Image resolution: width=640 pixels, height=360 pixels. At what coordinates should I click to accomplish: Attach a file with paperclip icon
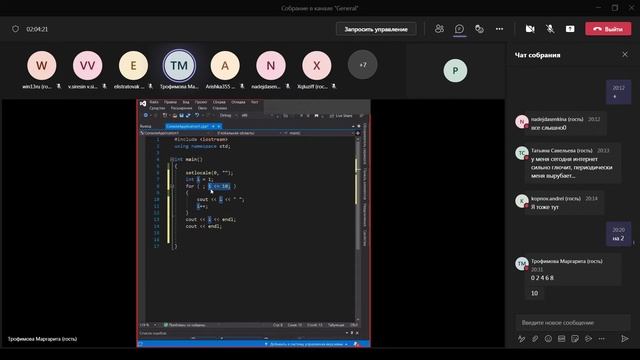pos(535,338)
